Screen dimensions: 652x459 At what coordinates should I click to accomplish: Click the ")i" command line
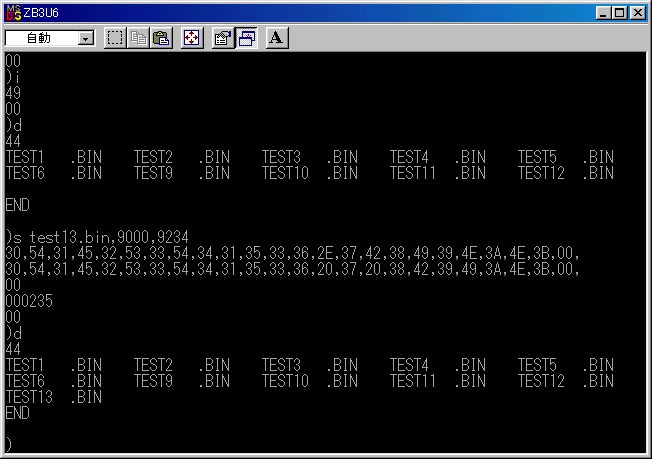[x=12, y=77]
